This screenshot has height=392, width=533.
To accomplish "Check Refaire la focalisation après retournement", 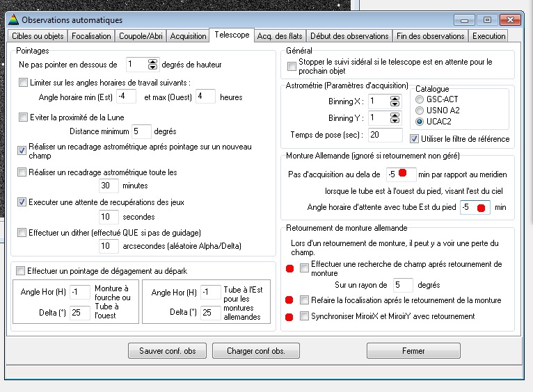I will point(304,300).
